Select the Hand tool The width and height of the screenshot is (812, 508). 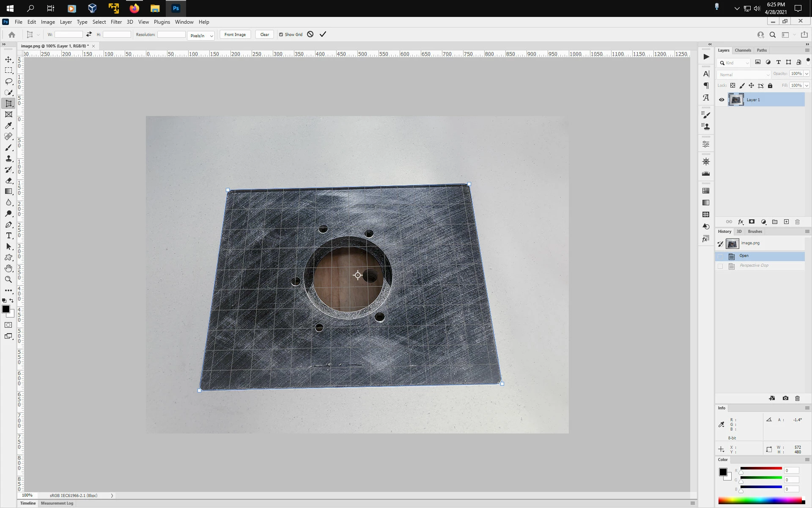8,268
